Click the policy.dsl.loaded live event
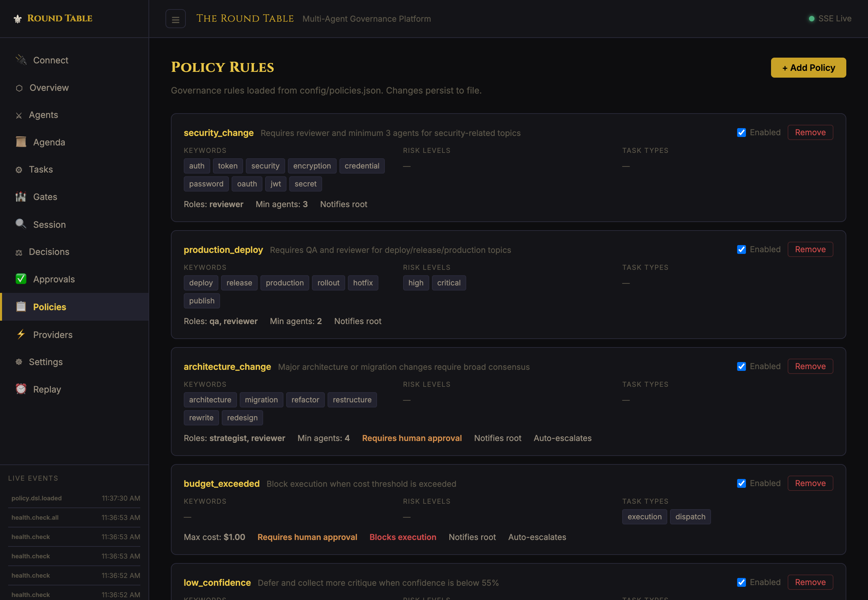Screen dimensions: 868x600 [75, 498]
